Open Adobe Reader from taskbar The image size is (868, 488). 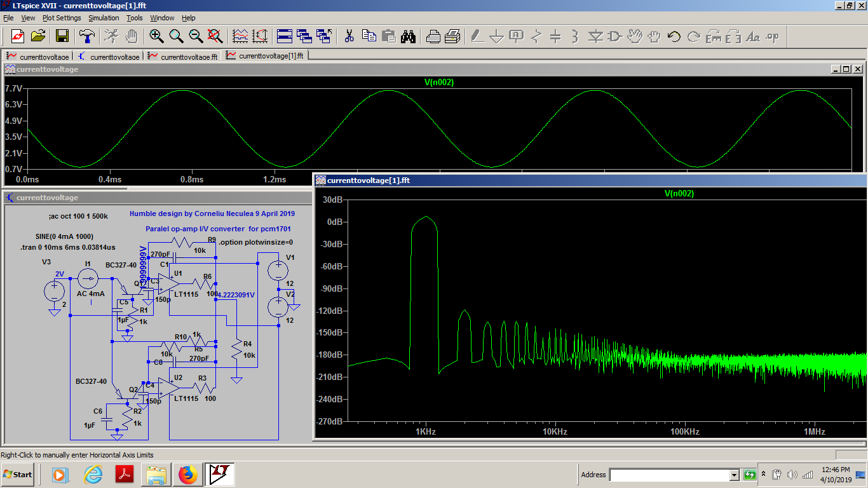[x=124, y=475]
